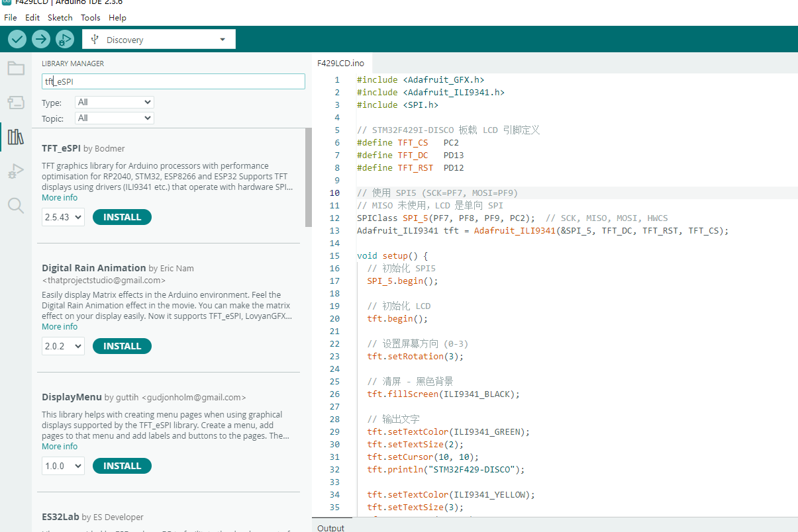The image size is (798, 532).
Task: Open the Debug panel sidebar icon
Action: (x=16, y=171)
